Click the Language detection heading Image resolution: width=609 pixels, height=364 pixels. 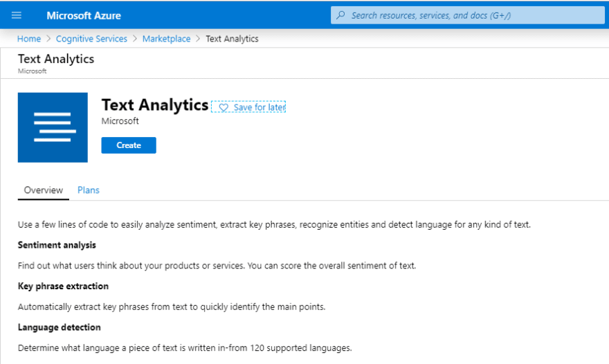pos(59,327)
